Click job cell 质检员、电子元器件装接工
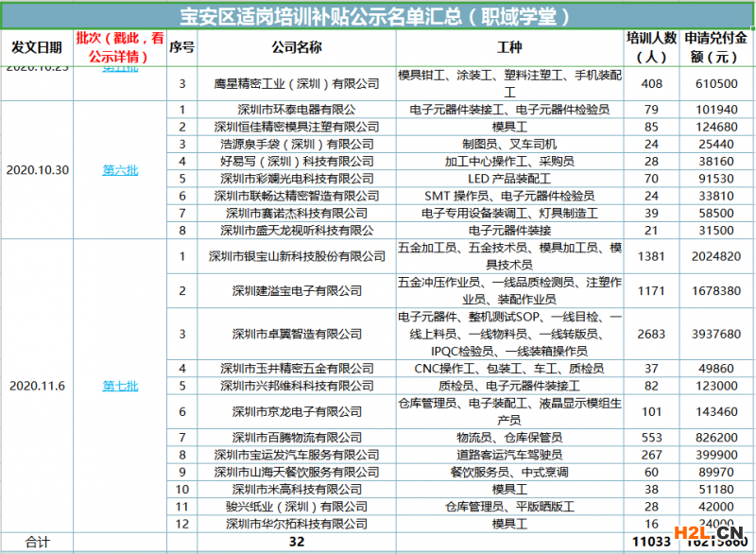 tap(509, 386)
